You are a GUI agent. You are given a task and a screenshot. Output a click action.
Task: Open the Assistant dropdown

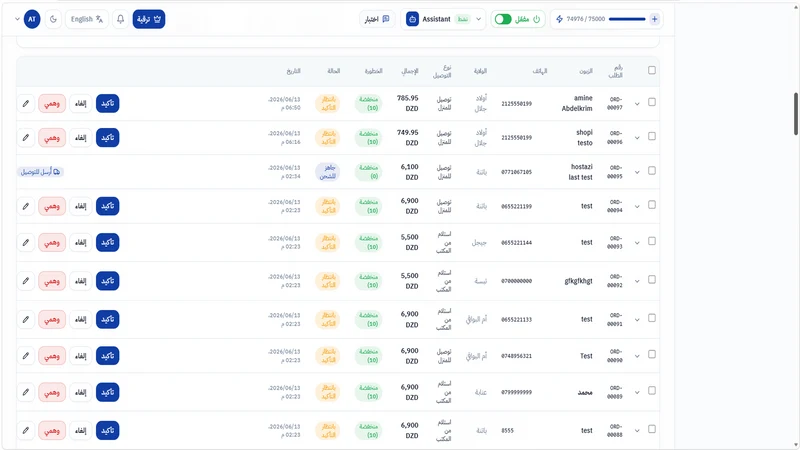point(443,19)
